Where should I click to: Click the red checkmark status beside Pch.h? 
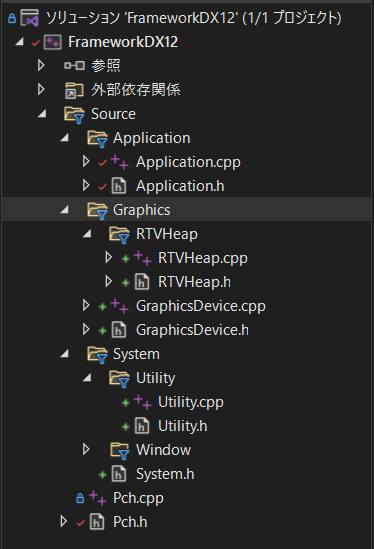(81, 523)
